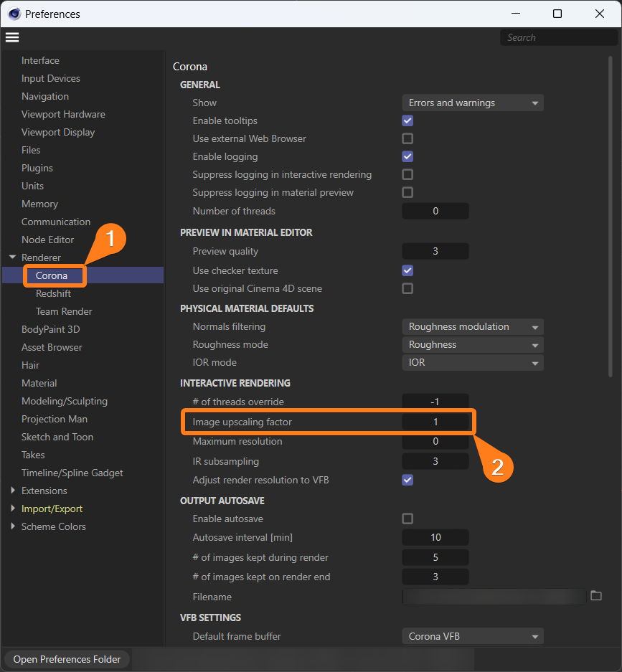
Task: Click the Filename text field
Action: pos(494,597)
